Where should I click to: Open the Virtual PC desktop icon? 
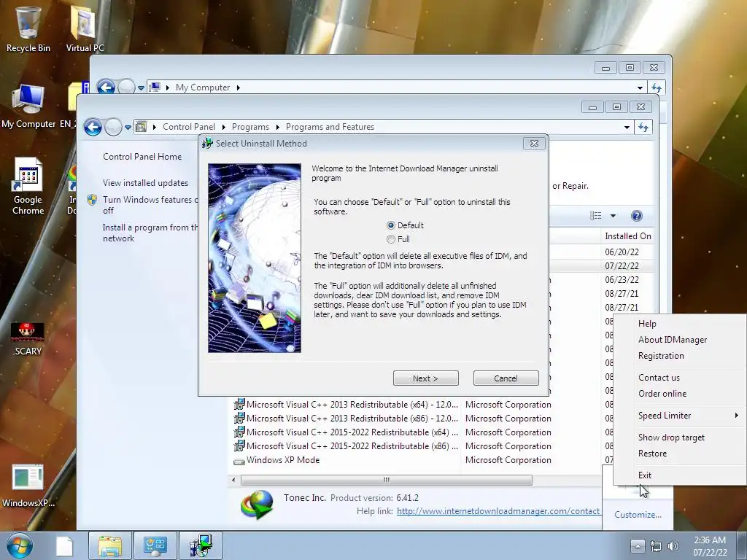(x=85, y=28)
